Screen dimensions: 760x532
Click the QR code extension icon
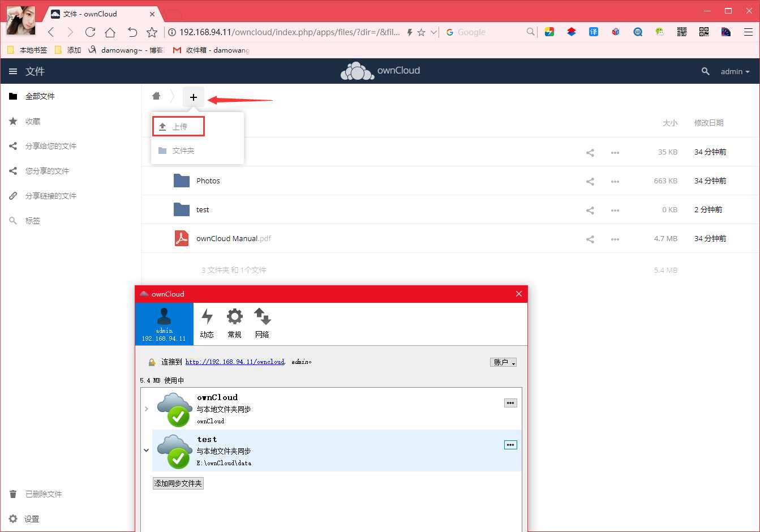[x=704, y=32]
